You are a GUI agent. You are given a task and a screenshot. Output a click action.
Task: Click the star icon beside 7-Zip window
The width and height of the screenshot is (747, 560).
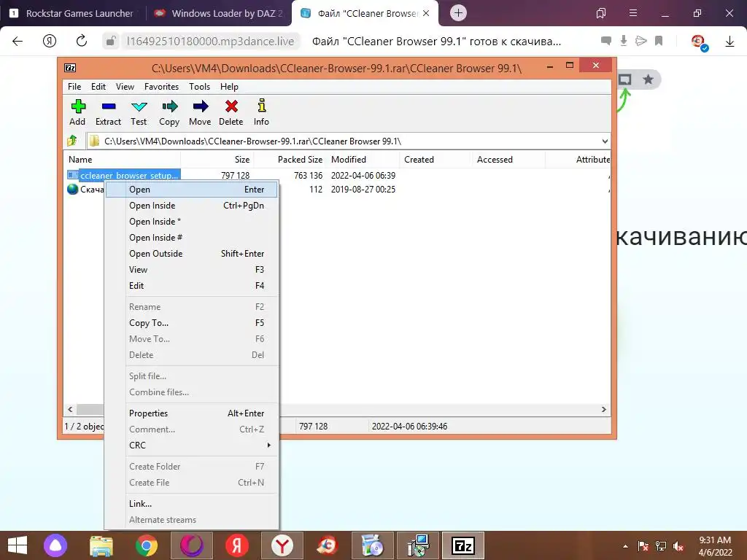(x=648, y=79)
